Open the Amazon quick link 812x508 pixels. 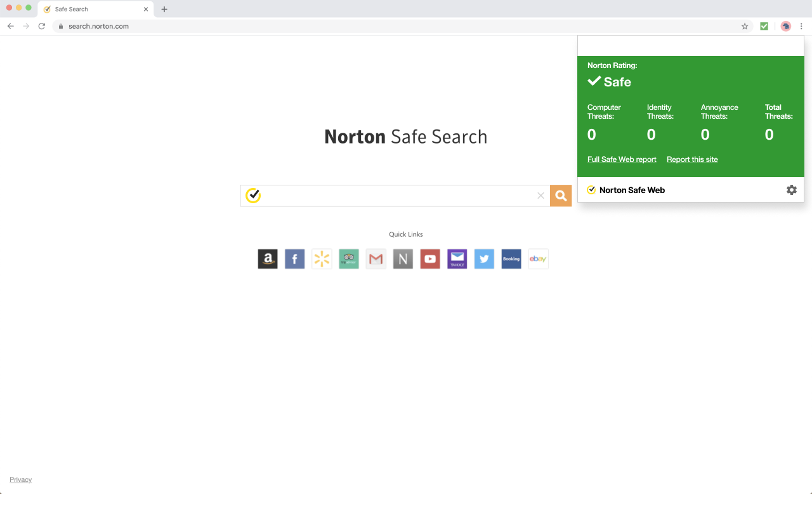[268, 258]
